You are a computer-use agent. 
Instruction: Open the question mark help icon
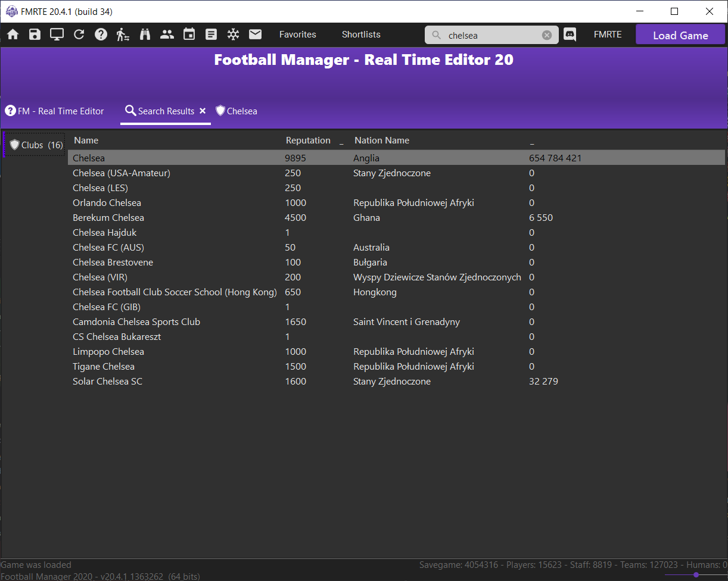(x=101, y=35)
